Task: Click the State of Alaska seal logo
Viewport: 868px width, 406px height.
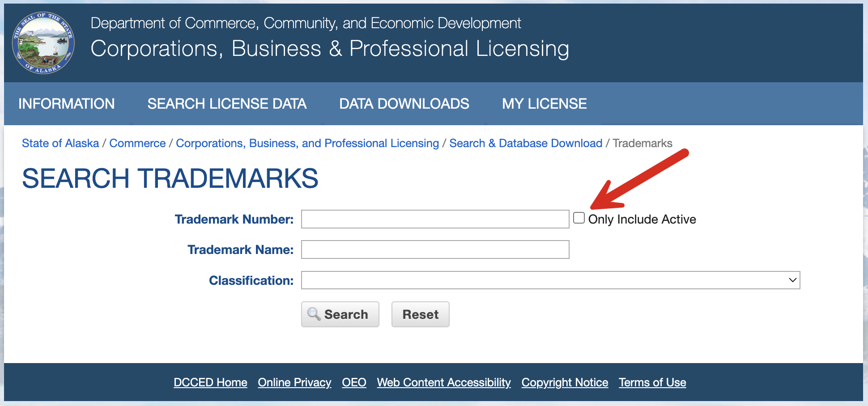Action: coord(43,43)
